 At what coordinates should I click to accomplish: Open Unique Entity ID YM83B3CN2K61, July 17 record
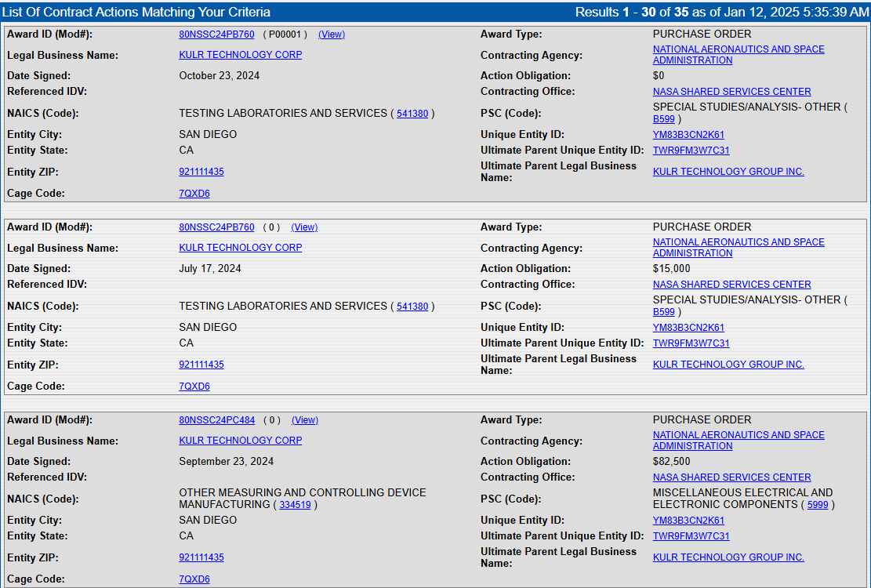point(688,328)
